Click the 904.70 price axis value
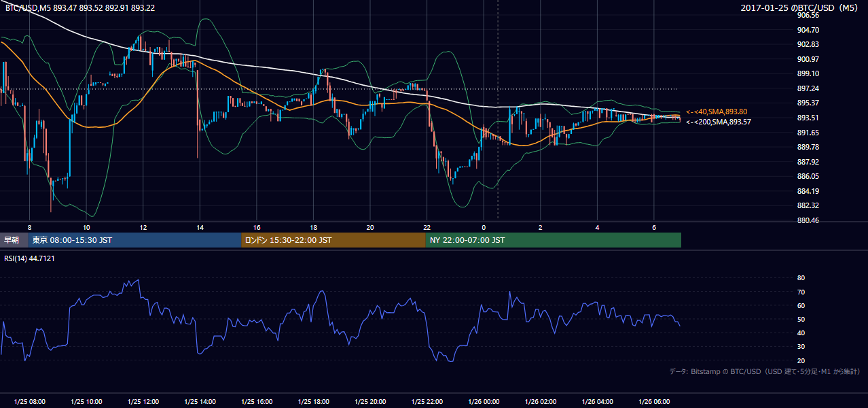Image resolution: width=868 pixels, height=408 pixels. pyautogui.click(x=808, y=30)
